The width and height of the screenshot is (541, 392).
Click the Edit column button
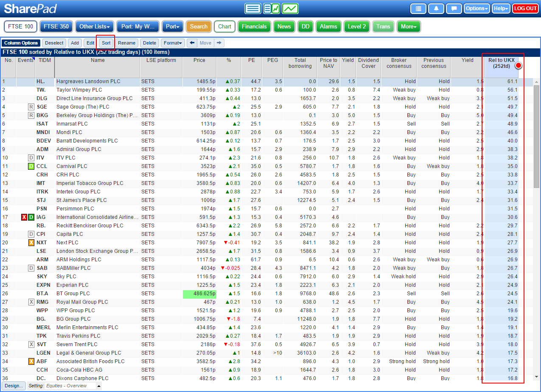click(90, 43)
